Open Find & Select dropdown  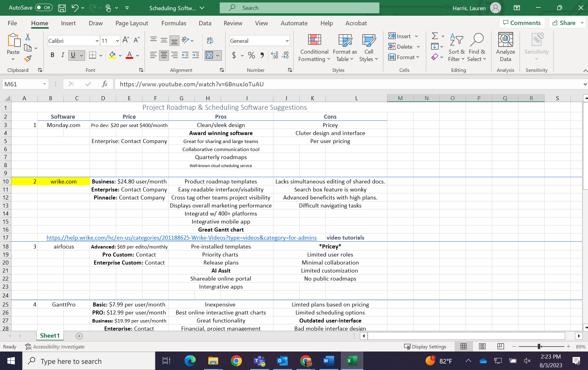coord(476,47)
